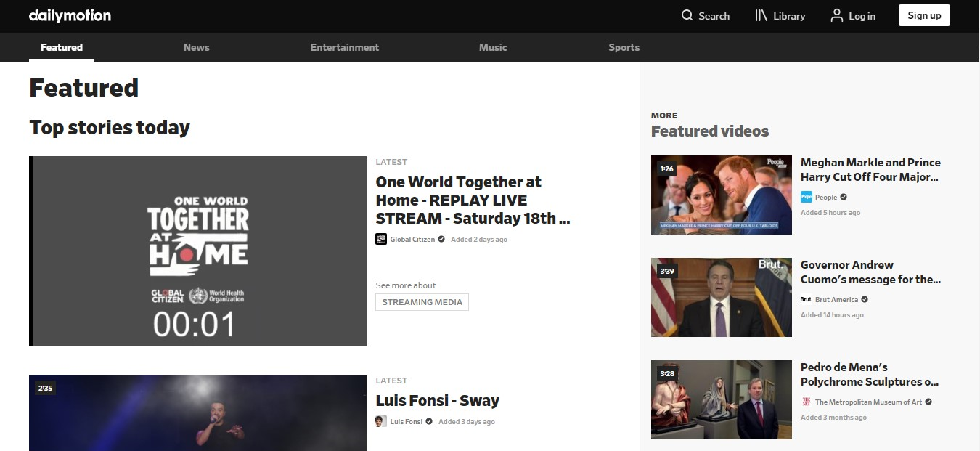The width and height of the screenshot is (980, 451).
Task: Click the 'Added 3 months ago' text
Action: 833,418
